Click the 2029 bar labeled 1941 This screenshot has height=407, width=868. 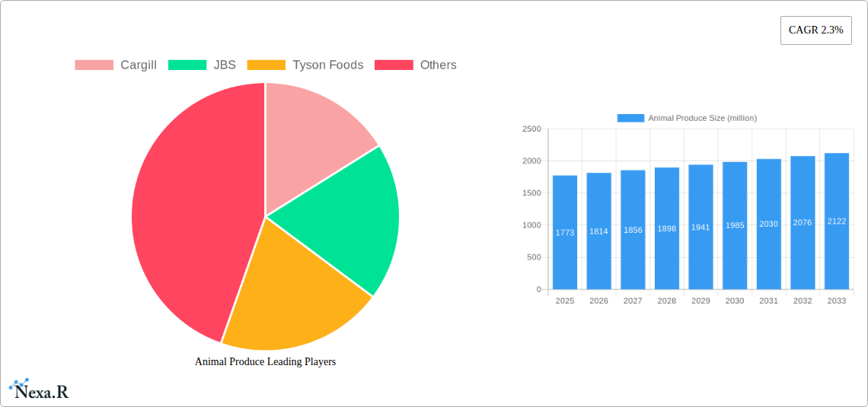tap(700, 227)
